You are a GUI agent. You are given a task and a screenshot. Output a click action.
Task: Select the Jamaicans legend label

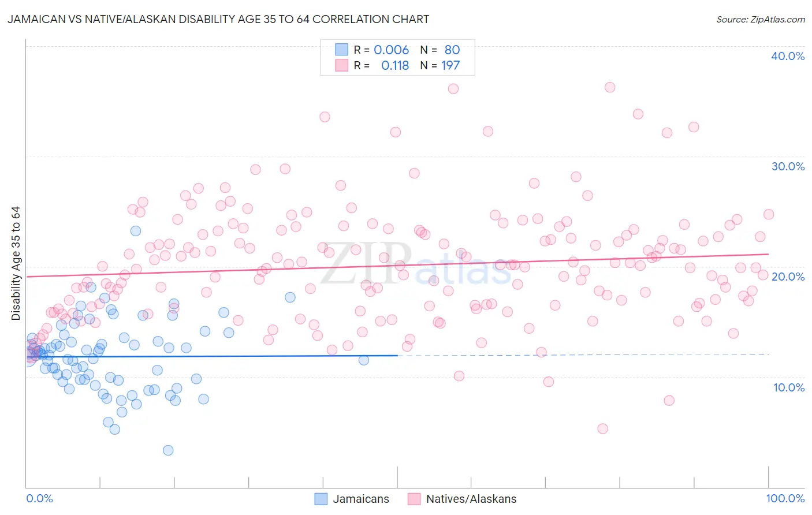click(x=361, y=499)
